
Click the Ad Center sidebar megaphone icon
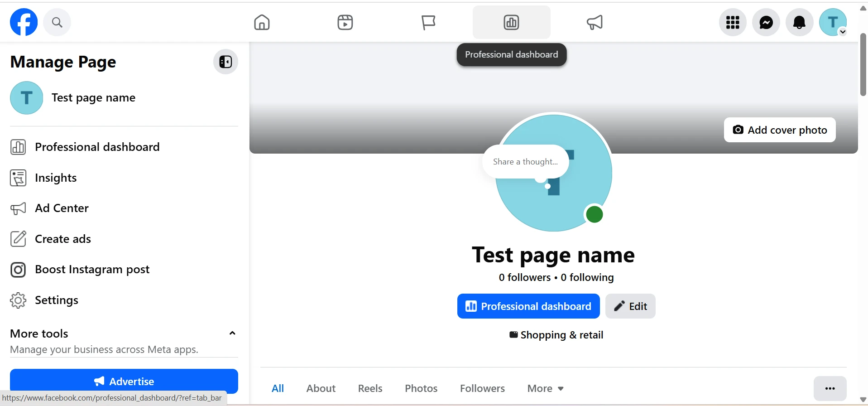click(x=18, y=208)
